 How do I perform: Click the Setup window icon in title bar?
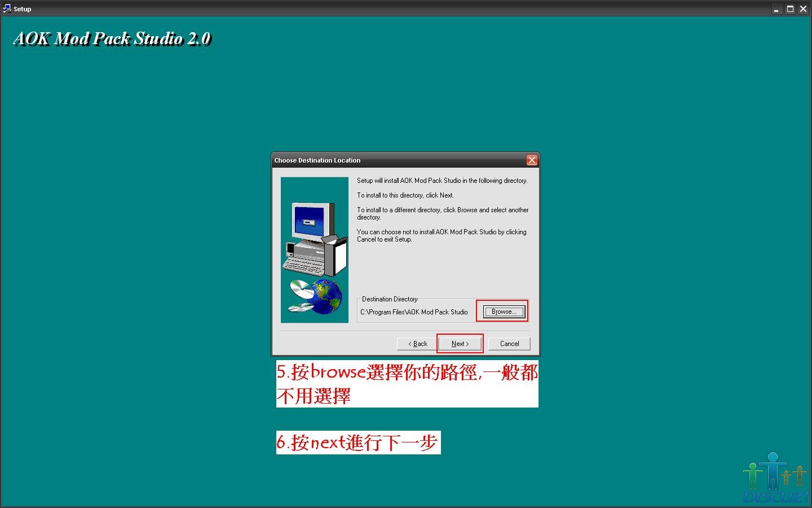coord(7,8)
